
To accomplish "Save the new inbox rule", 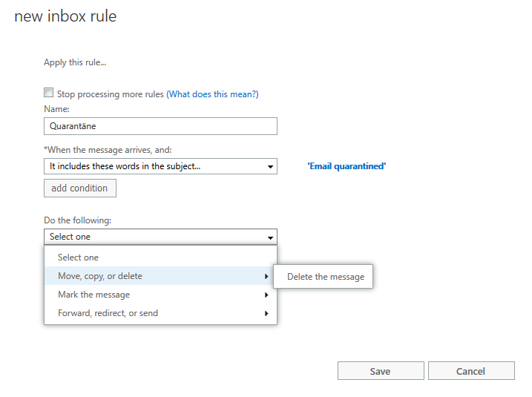I will click(x=381, y=371).
